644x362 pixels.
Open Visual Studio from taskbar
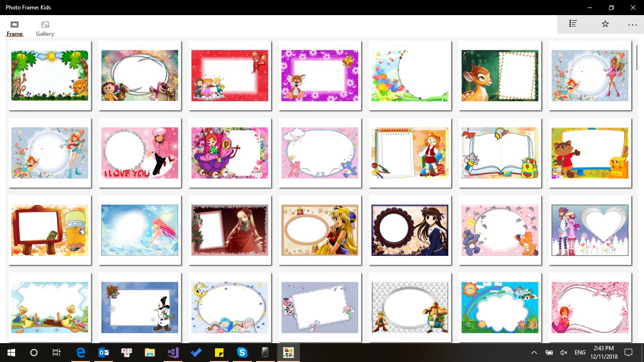pyautogui.click(x=173, y=353)
